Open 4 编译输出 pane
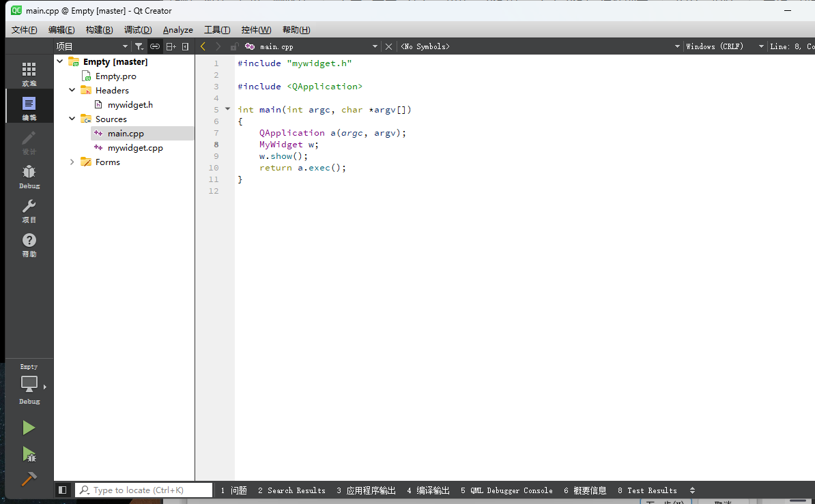The width and height of the screenshot is (815, 504). (428, 490)
